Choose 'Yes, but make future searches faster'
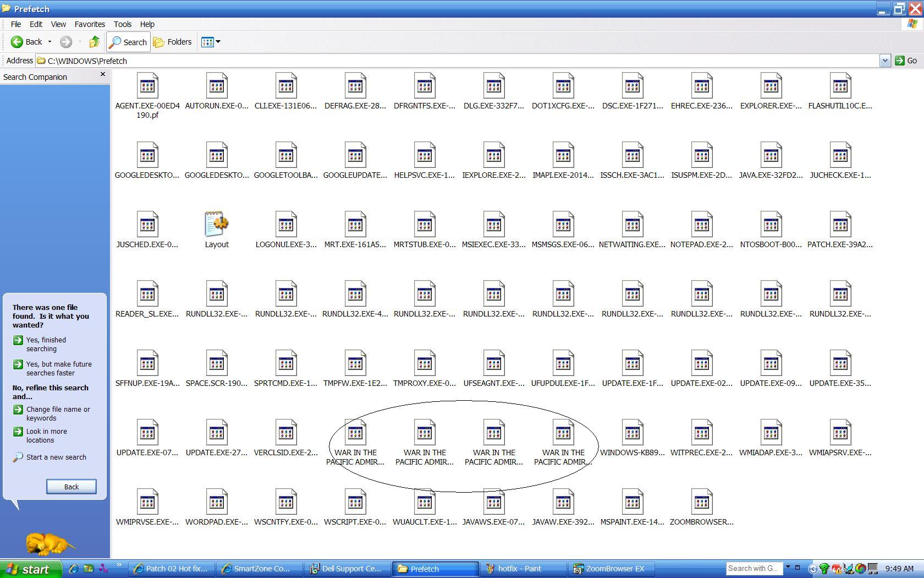 click(52, 368)
